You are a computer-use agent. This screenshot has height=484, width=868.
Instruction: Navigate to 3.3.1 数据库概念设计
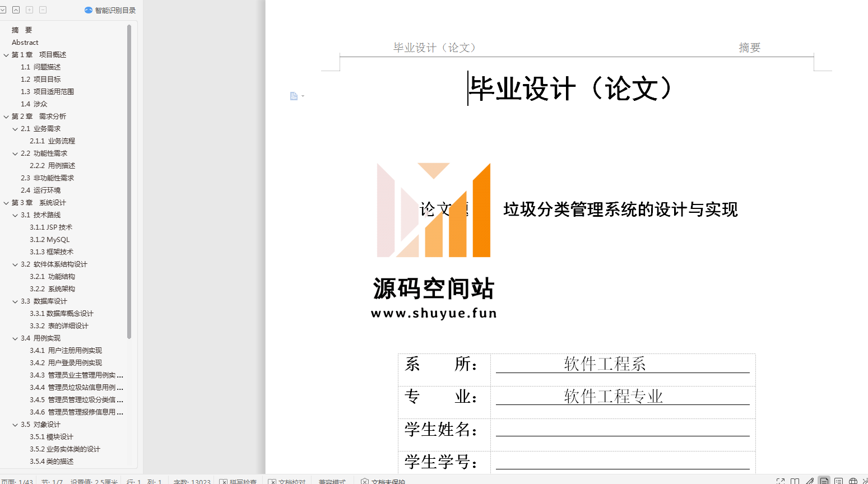point(62,314)
